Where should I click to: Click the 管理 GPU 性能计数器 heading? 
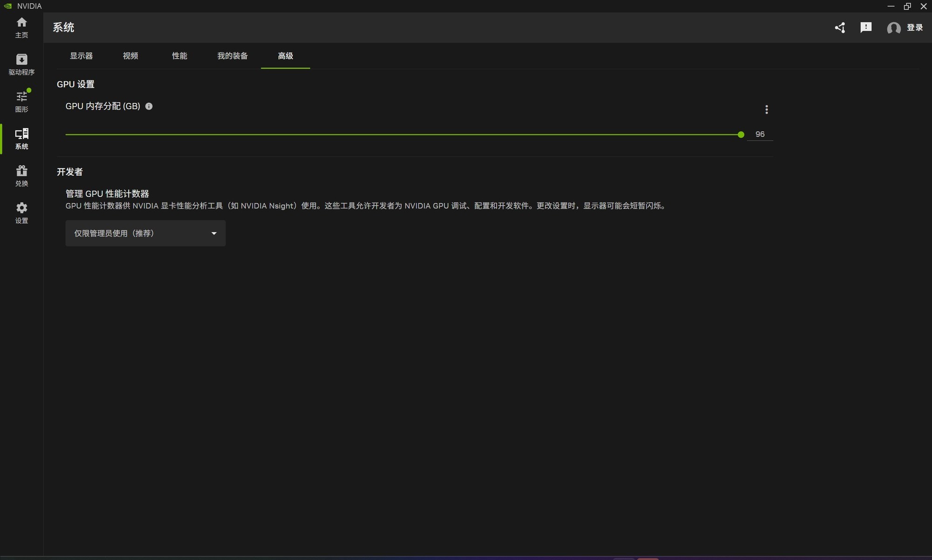point(107,194)
